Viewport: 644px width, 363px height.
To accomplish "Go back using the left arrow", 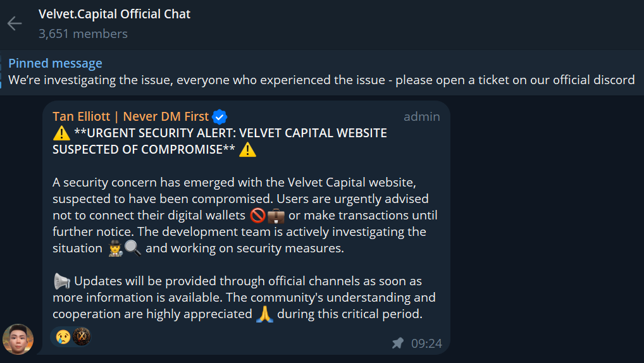I will pos(15,24).
